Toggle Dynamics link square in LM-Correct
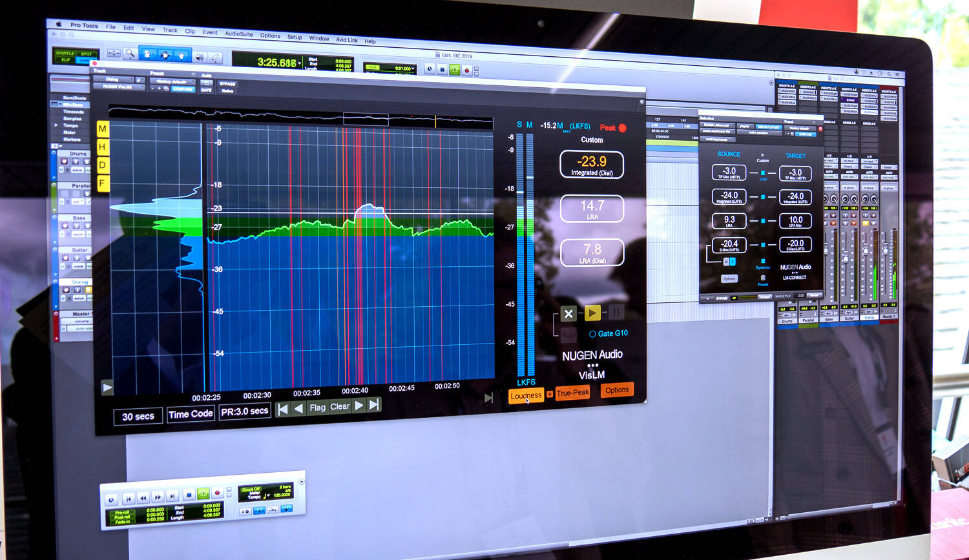969x560 pixels. click(x=763, y=261)
